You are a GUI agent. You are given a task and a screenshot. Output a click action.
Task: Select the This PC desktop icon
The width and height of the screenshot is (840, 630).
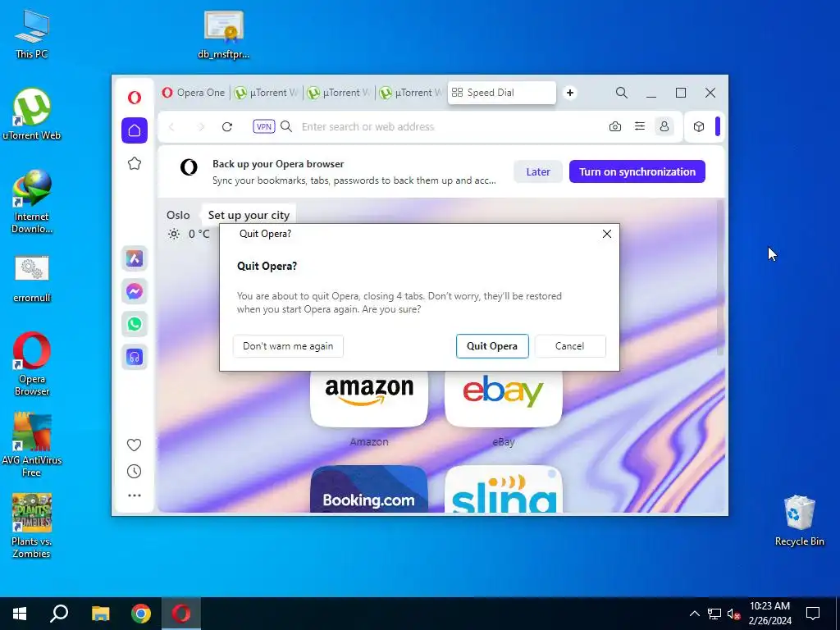tap(32, 34)
